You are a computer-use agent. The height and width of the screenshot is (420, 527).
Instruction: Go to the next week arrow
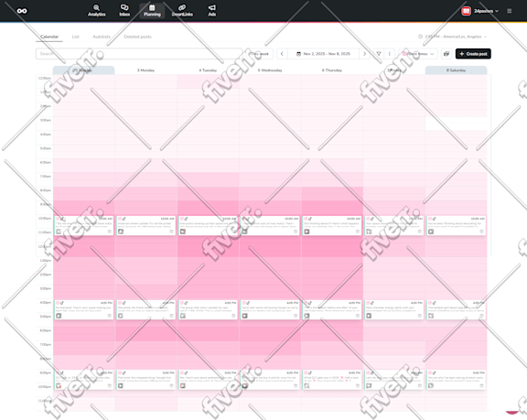tap(364, 54)
